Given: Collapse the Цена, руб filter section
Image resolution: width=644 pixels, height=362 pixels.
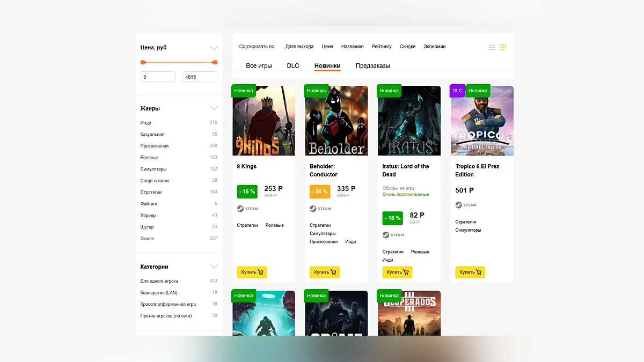Looking at the screenshot, I should (x=214, y=48).
